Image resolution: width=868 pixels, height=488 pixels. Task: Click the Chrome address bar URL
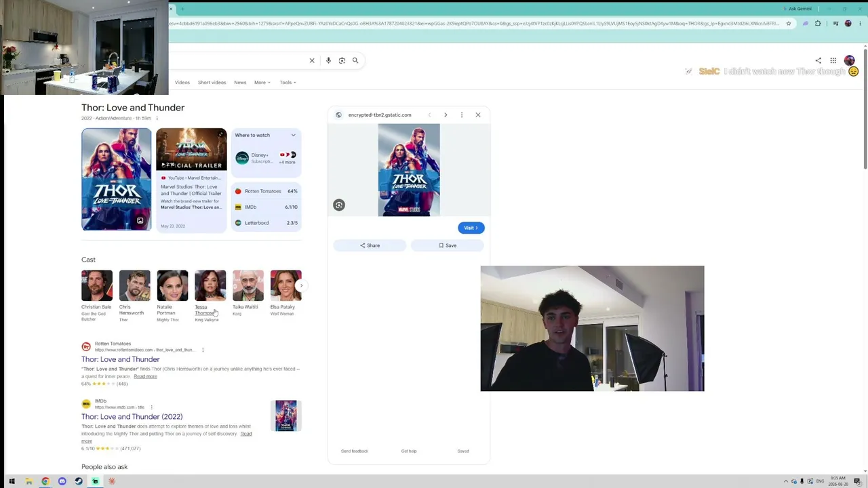tap(475, 24)
